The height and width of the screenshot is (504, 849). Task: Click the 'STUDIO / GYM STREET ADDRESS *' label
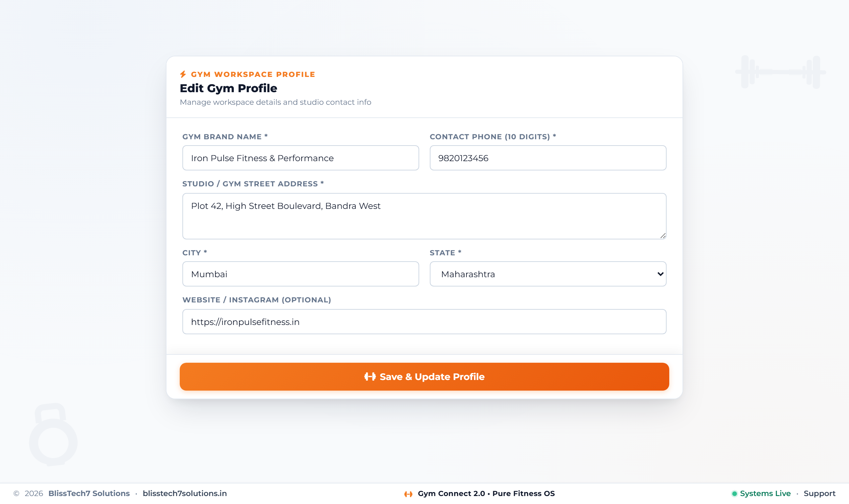point(253,184)
